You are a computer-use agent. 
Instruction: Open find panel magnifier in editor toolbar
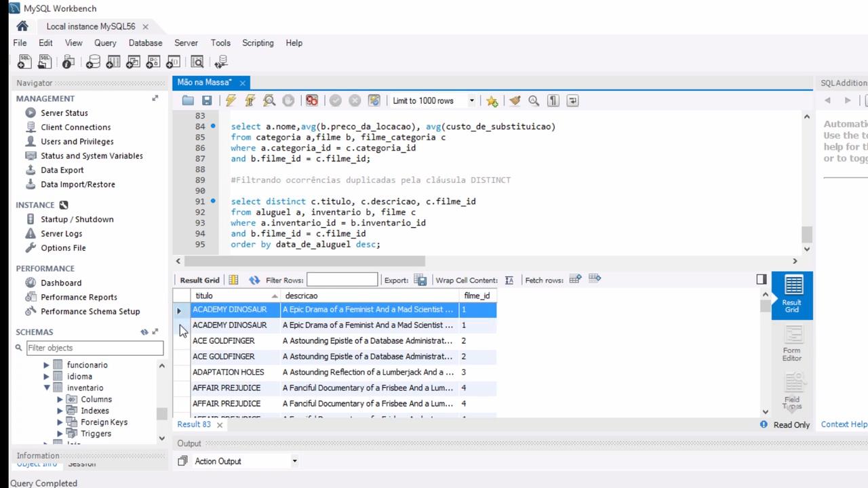coord(534,100)
